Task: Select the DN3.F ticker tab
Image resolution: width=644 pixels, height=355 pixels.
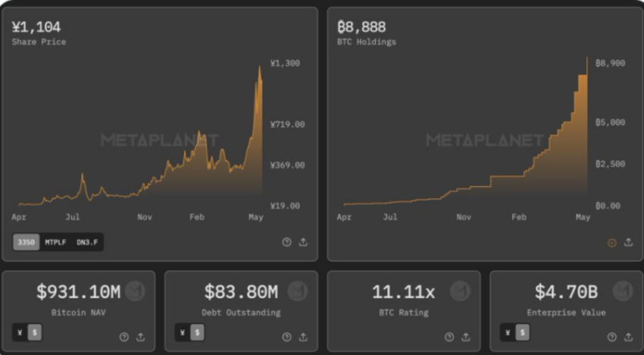Action: [x=88, y=243]
